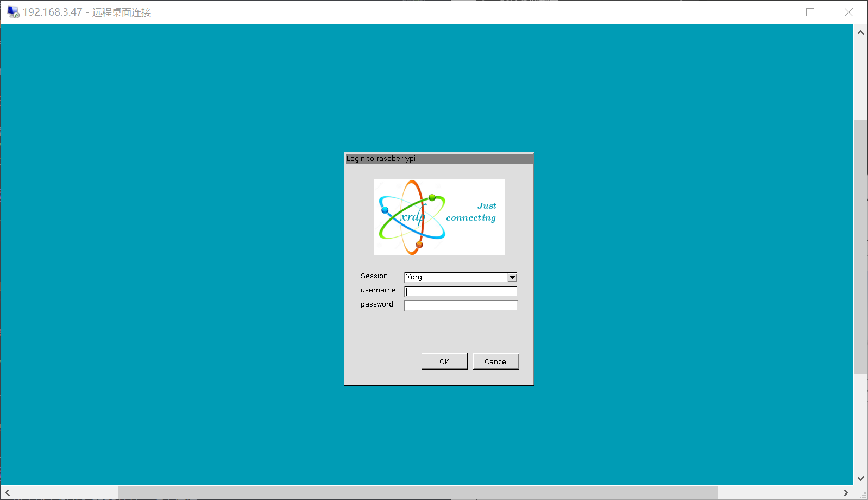Close the remote desktop connection window
This screenshot has height=500, width=868.
tap(848, 12)
